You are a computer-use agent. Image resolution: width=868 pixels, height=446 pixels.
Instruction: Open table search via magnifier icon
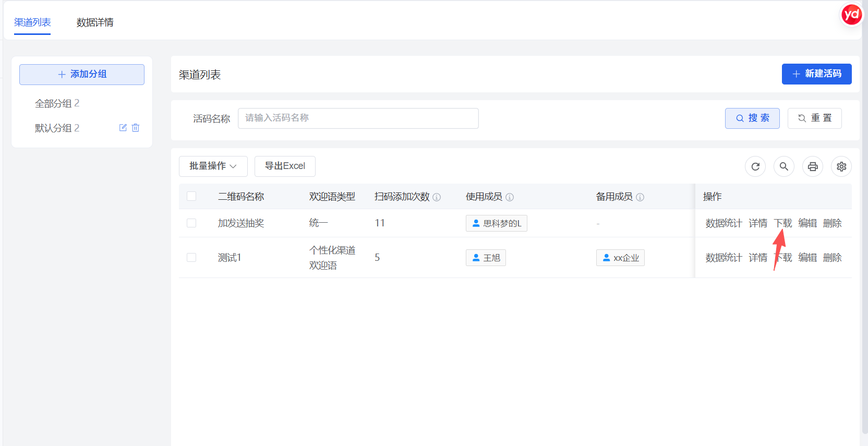coord(784,166)
